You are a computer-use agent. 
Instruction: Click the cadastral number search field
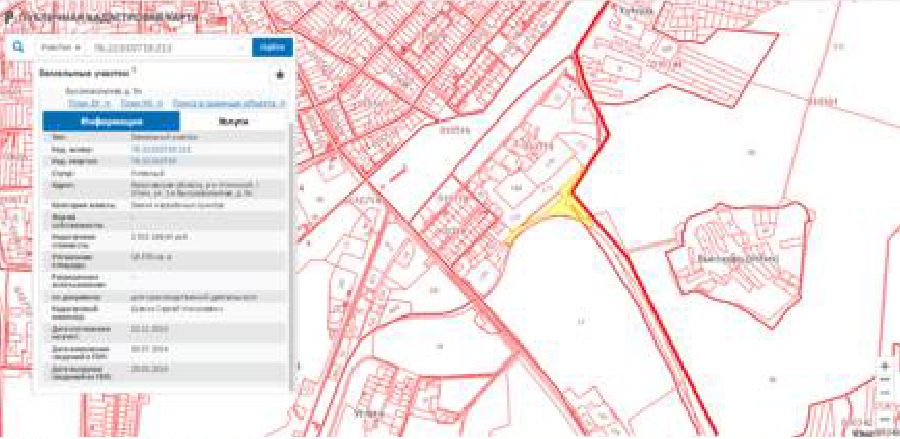coord(160,47)
